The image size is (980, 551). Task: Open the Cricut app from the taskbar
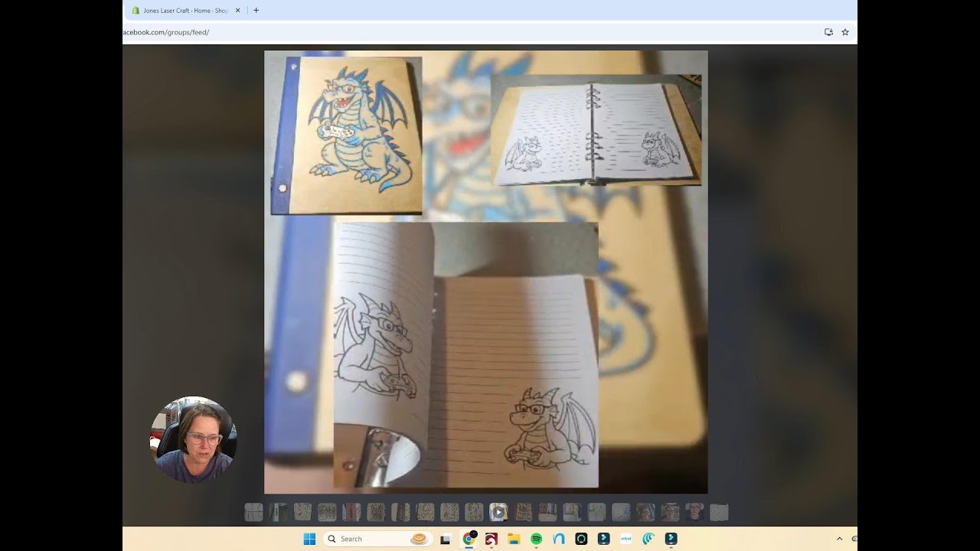coord(626,539)
